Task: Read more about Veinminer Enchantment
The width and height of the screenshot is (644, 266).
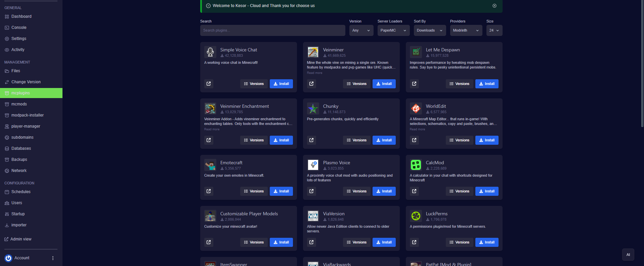Action: click(x=212, y=129)
